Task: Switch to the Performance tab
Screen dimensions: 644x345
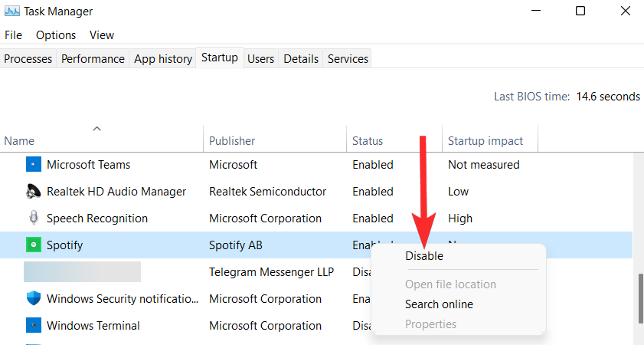Action: coord(93,59)
